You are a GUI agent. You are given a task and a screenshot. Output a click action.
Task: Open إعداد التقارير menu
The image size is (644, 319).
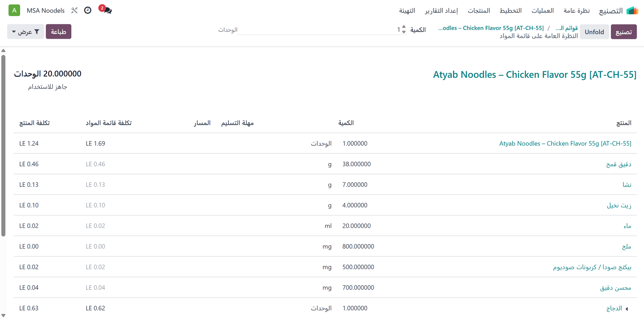[442, 10]
